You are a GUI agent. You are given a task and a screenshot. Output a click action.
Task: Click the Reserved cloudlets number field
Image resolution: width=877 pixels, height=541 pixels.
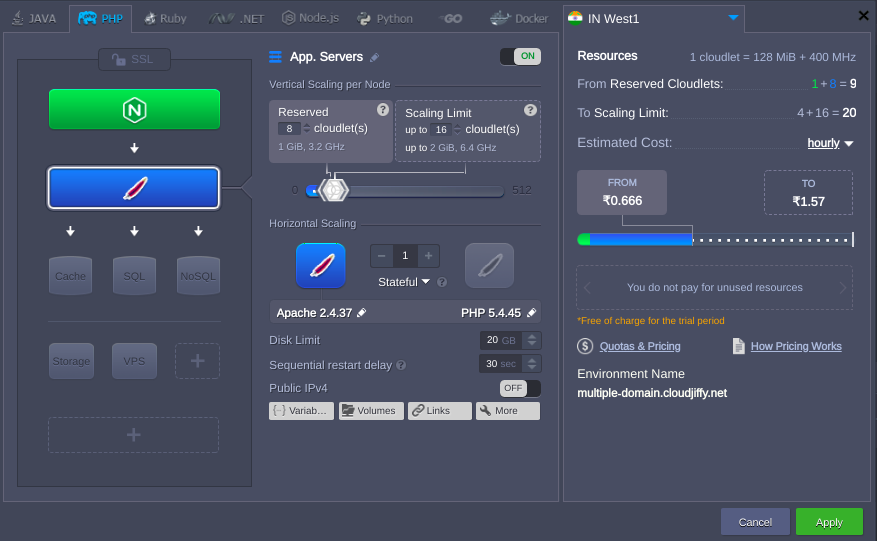pyautogui.click(x=289, y=129)
